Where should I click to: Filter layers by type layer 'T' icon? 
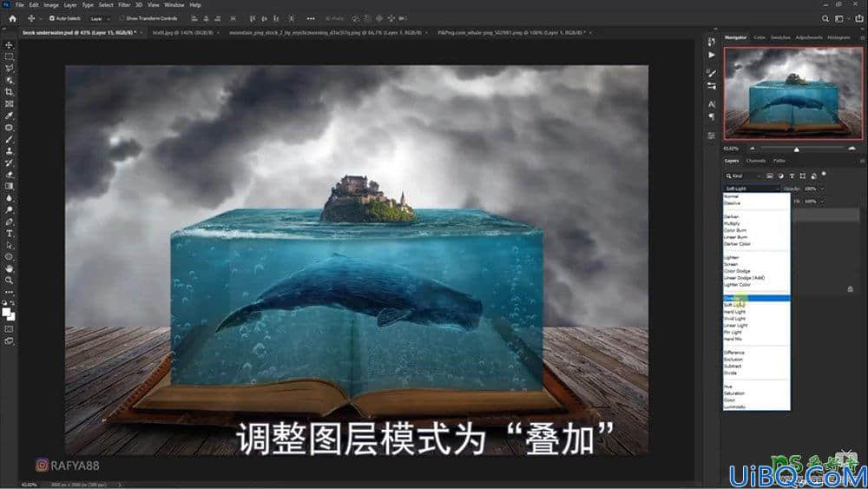point(792,175)
